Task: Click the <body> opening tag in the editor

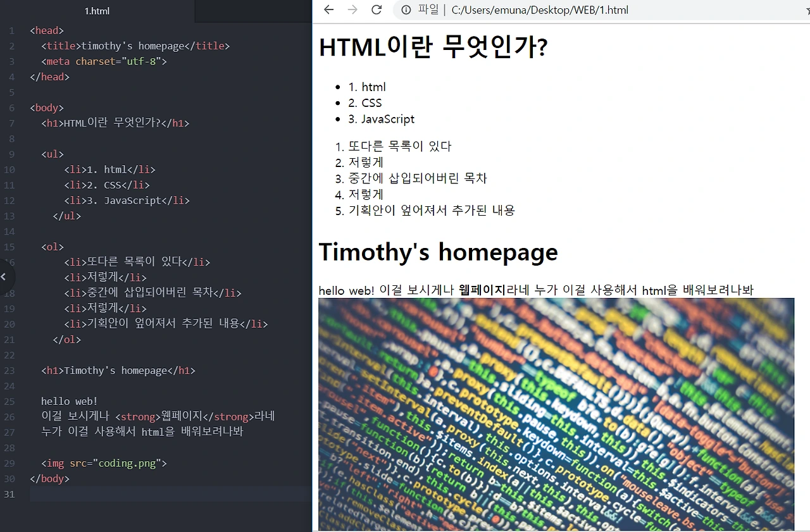Action: coord(47,108)
